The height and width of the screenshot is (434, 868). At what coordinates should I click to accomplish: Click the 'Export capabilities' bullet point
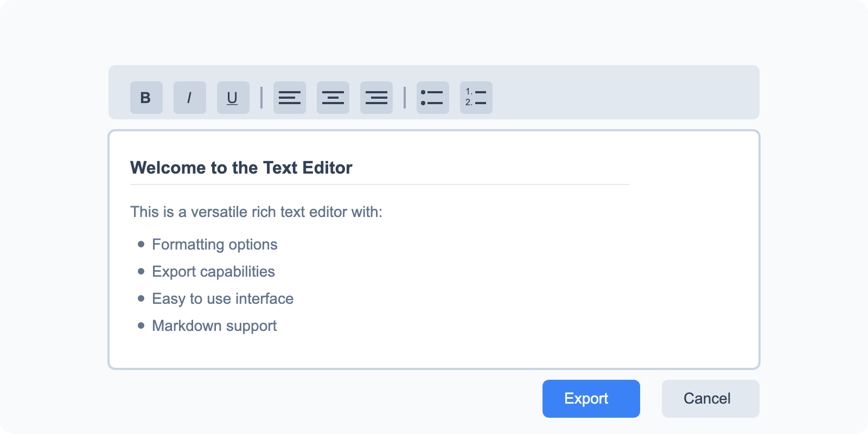[213, 272]
